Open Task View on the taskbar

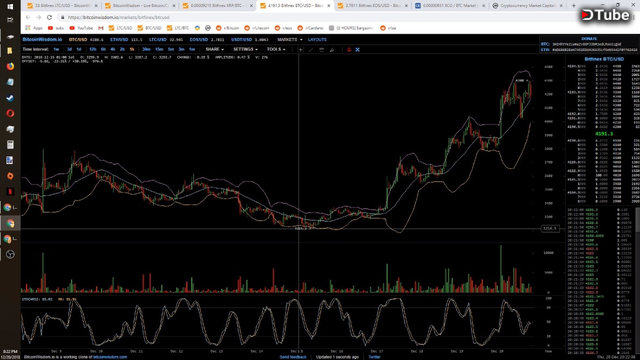10,20
